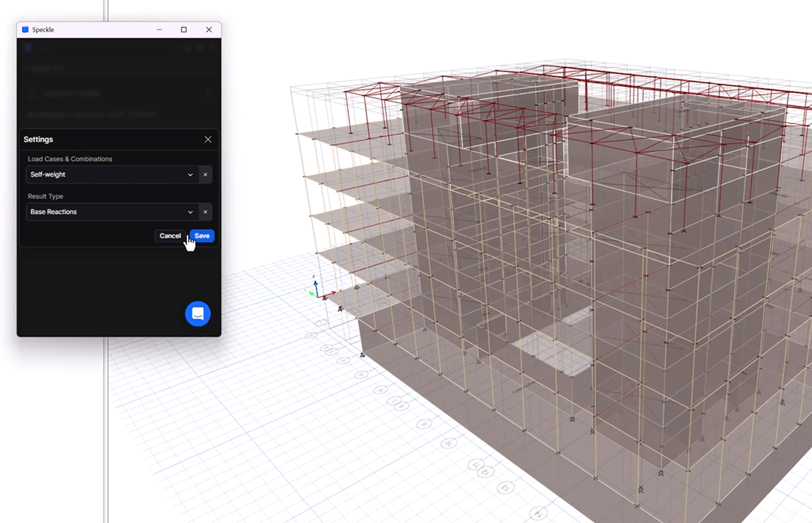The image size is (812, 523).
Task: Select grid bubble 10 in model view
Action: click(x=449, y=443)
